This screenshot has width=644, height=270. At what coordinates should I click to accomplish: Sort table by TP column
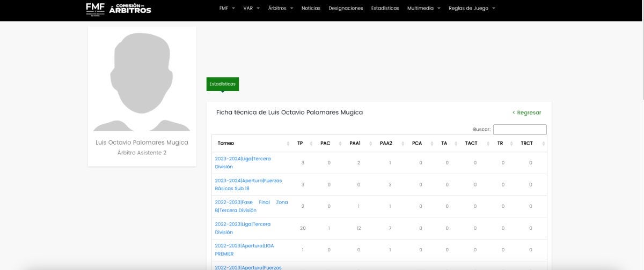point(300,143)
